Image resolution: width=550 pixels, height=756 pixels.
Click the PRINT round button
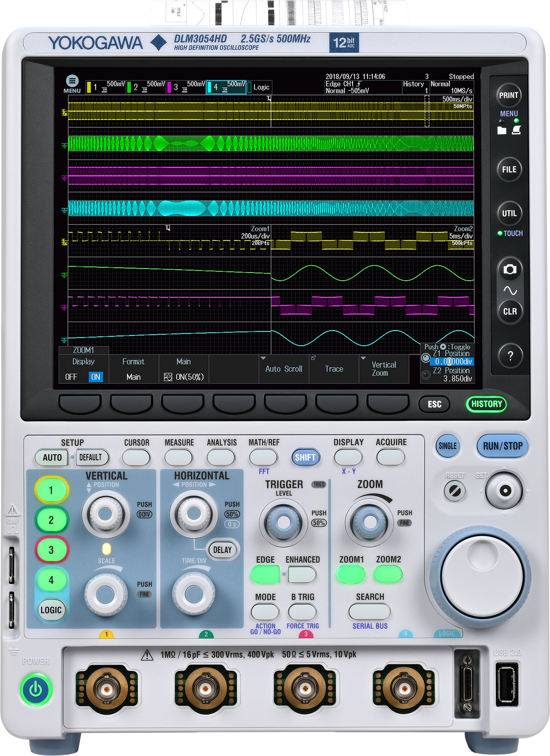[x=509, y=95]
